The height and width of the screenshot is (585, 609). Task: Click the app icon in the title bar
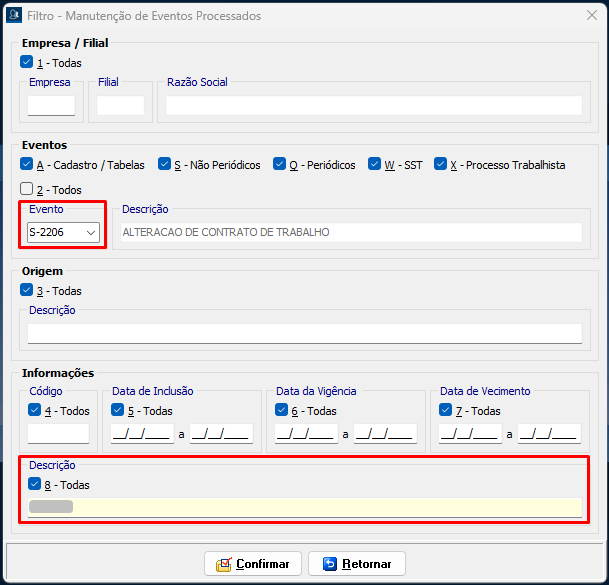[x=14, y=16]
